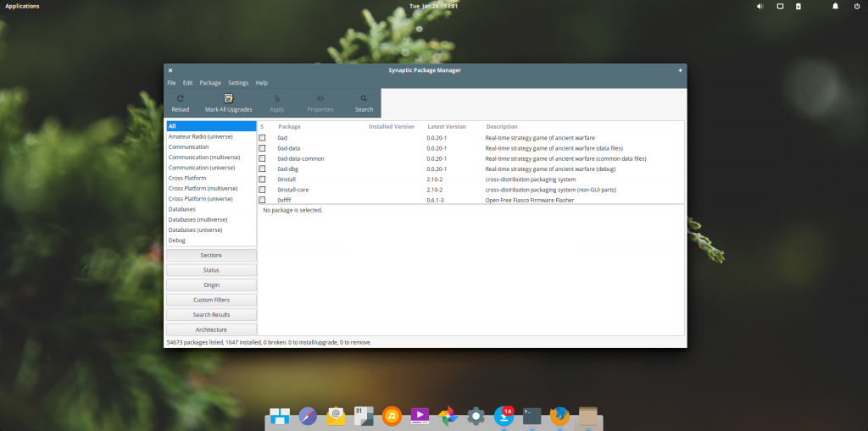Click the date and time in top panel
868x431 pixels.
(x=433, y=6)
